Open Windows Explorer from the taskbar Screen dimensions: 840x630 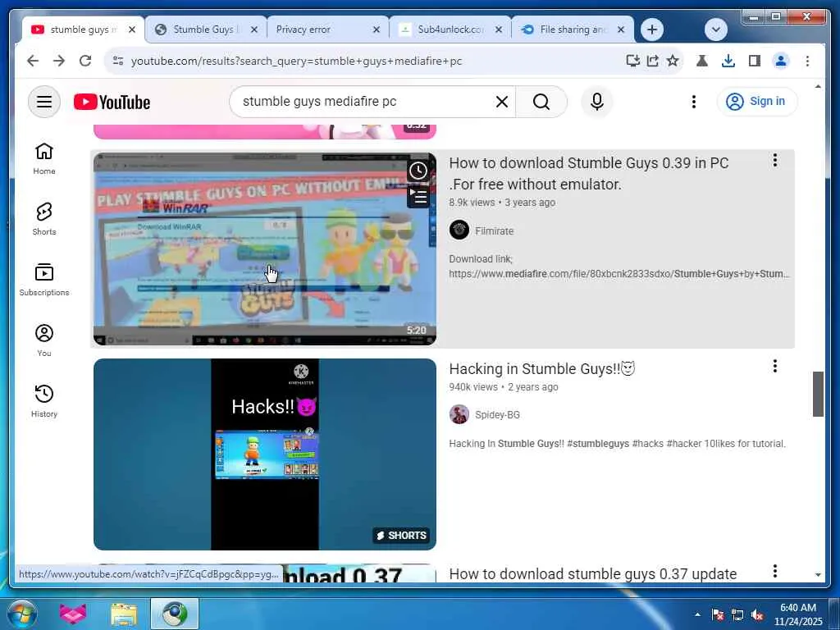[x=125, y=614]
